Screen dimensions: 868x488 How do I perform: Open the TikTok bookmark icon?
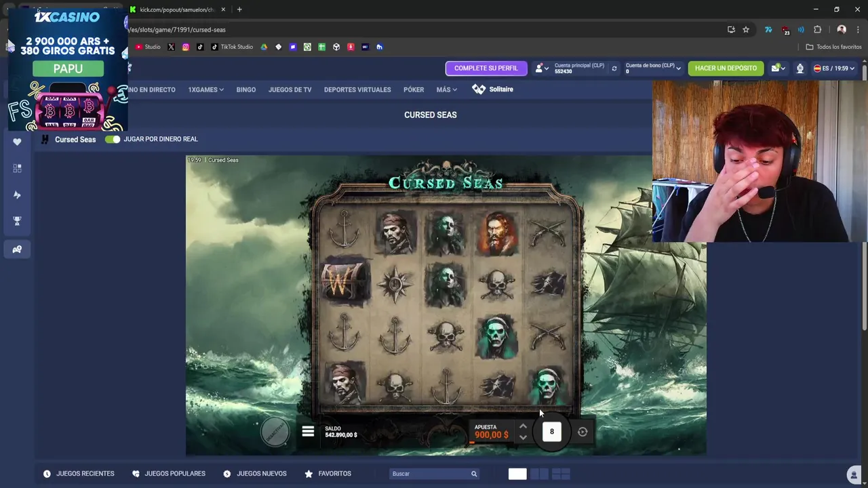point(200,47)
